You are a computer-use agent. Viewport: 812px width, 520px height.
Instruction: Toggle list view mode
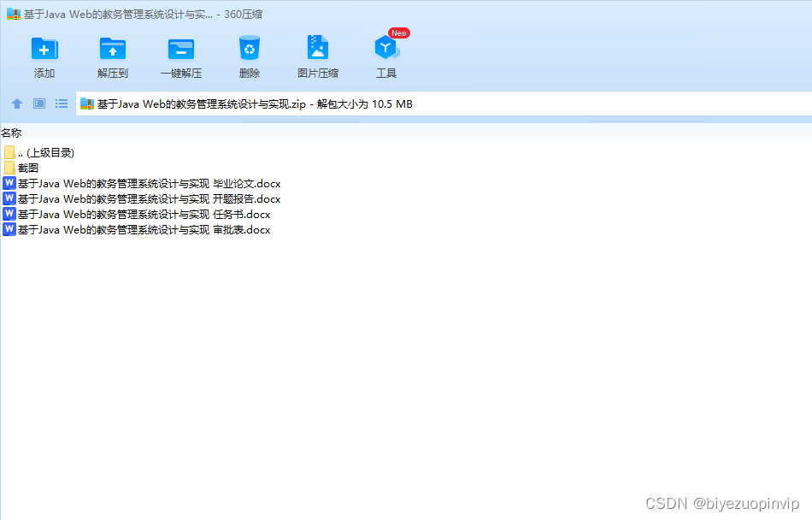click(x=61, y=103)
